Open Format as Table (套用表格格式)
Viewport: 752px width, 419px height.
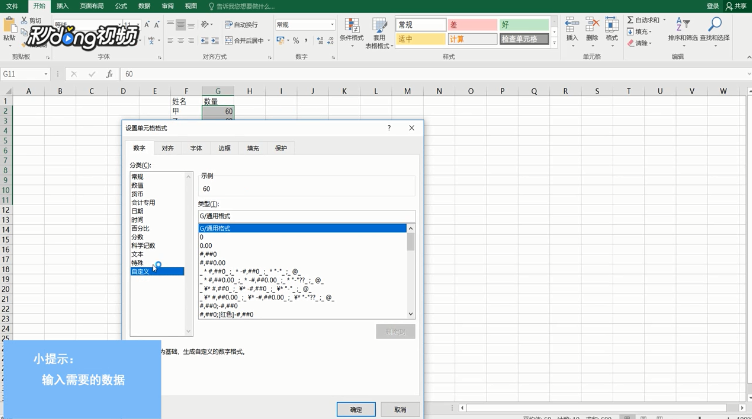coord(379,33)
